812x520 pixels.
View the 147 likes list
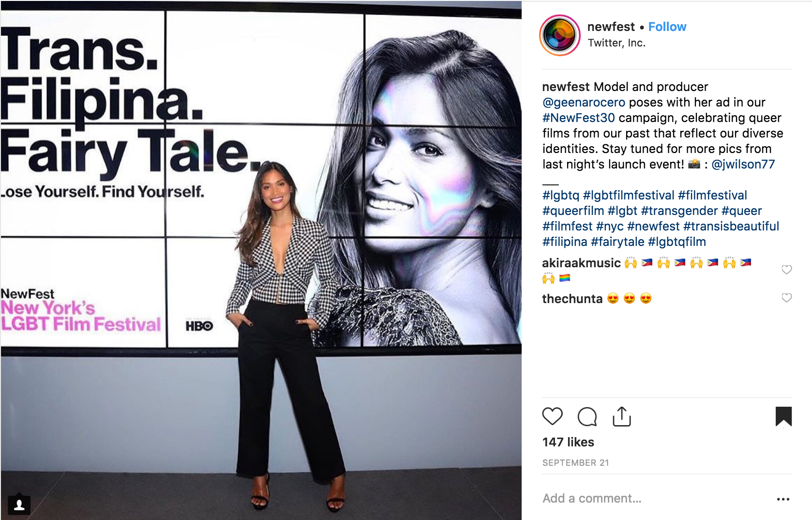click(x=568, y=442)
